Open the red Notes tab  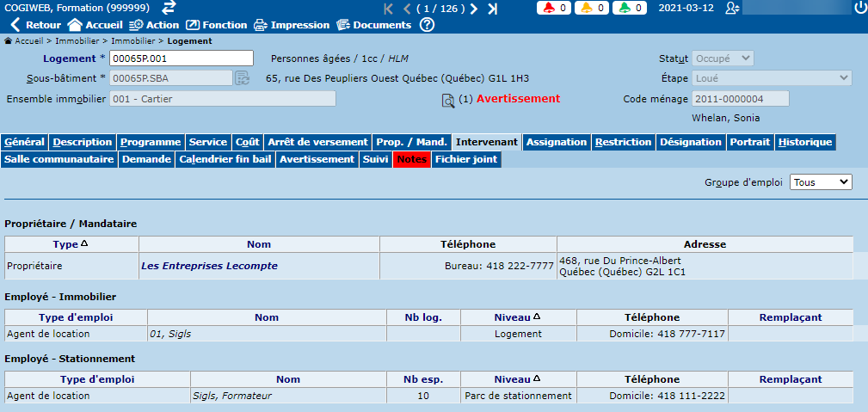click(x=412, y=159)
